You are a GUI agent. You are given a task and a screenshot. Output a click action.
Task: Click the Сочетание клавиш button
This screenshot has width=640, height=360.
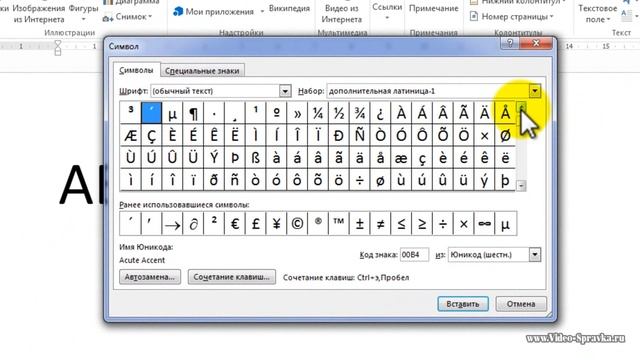(x=231, y=277)
